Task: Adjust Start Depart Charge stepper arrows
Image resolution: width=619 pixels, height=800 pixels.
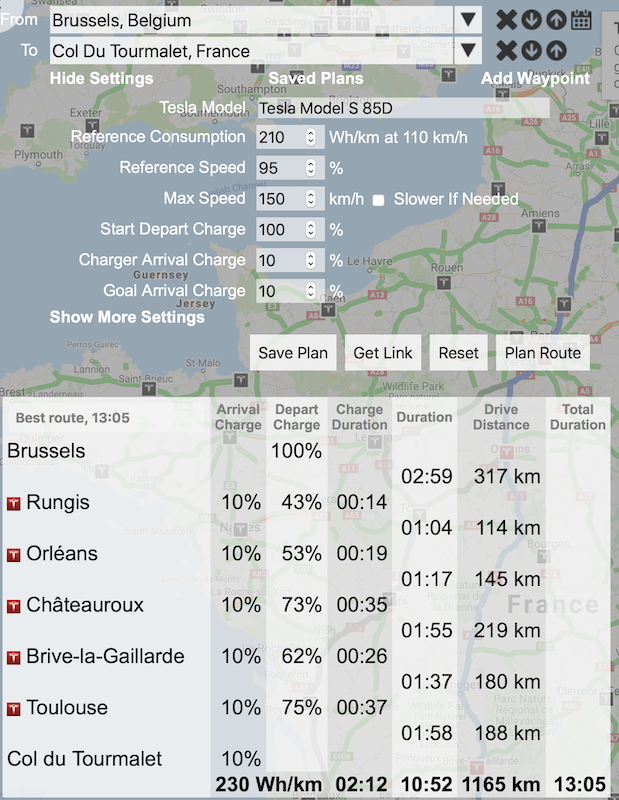Action: [311, 230]
